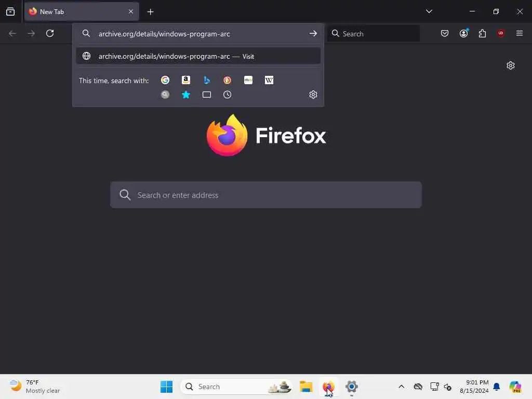Open the Windows Start menu

point(166,387)
